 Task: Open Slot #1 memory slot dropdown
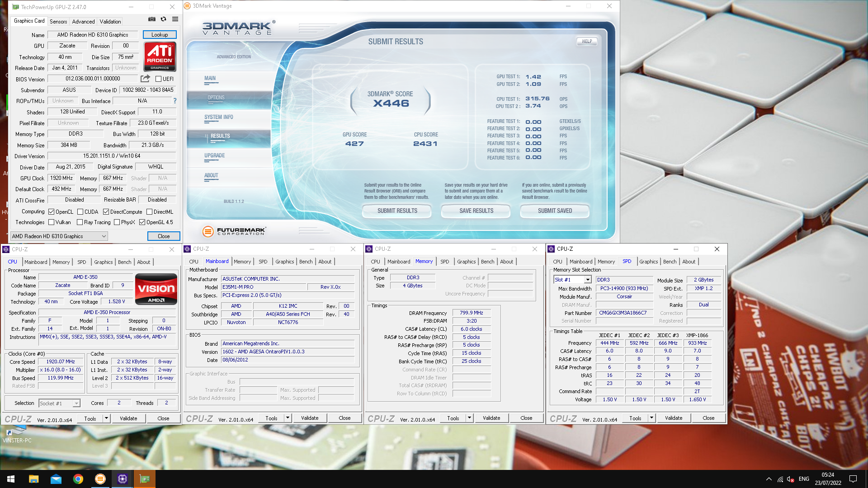pyautogui.click(x=572, y=280)
